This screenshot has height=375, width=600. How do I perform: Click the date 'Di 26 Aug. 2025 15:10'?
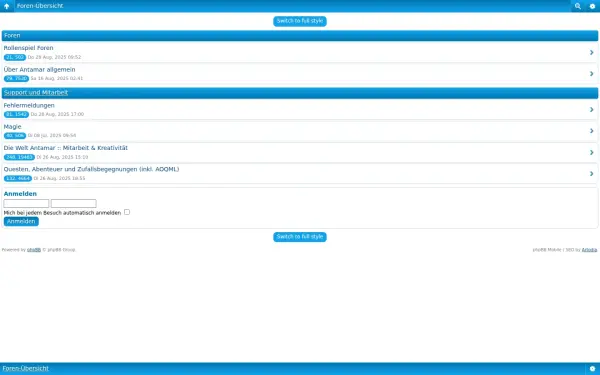click(x=62, y=157)
